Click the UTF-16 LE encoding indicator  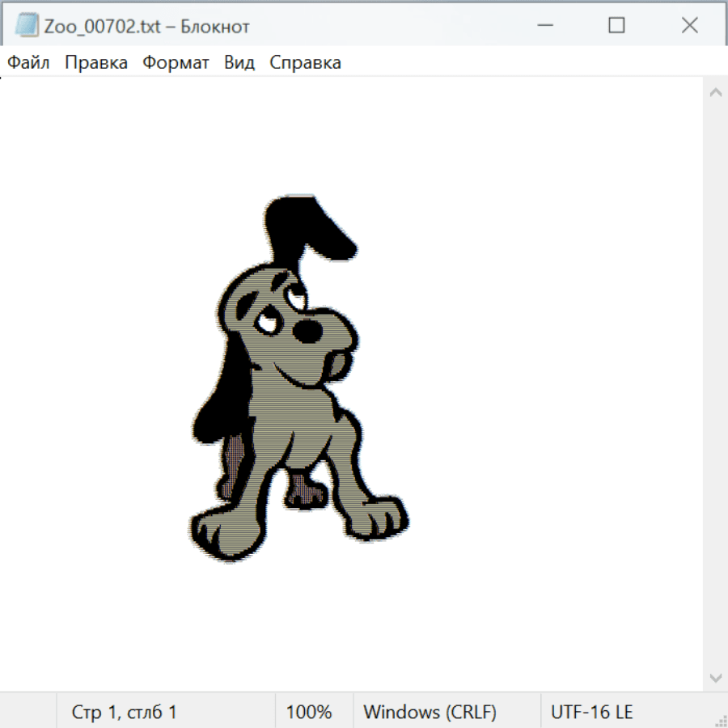pyautogui.click(x=591, y=712)
